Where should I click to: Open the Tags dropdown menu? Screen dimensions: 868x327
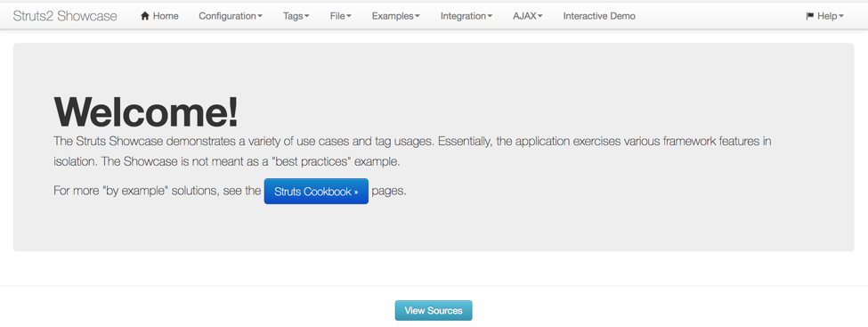[296, 16]
